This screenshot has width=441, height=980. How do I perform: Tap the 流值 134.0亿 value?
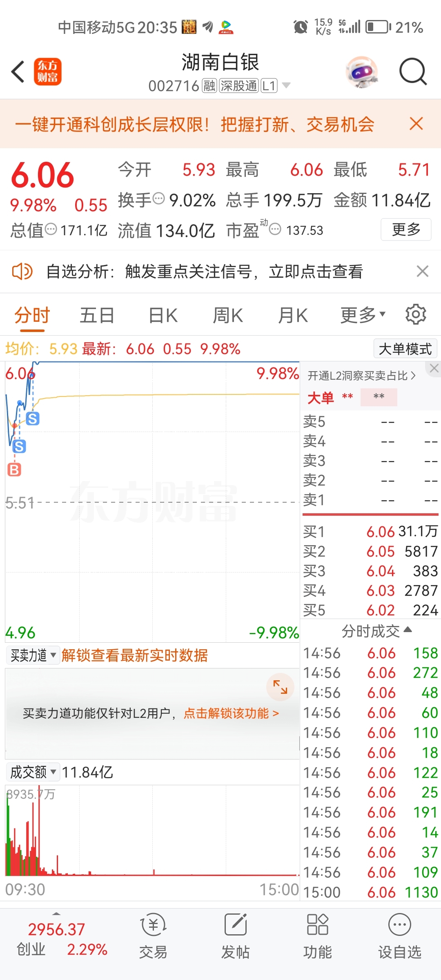tap(185, 231)
